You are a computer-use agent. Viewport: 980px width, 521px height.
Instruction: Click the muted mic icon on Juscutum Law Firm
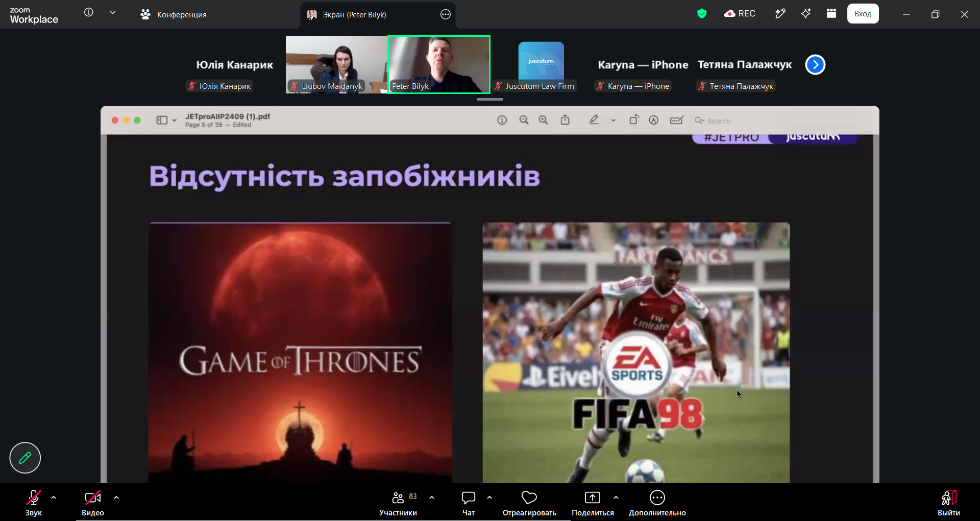pyautogui.click(x=498, y=86)
